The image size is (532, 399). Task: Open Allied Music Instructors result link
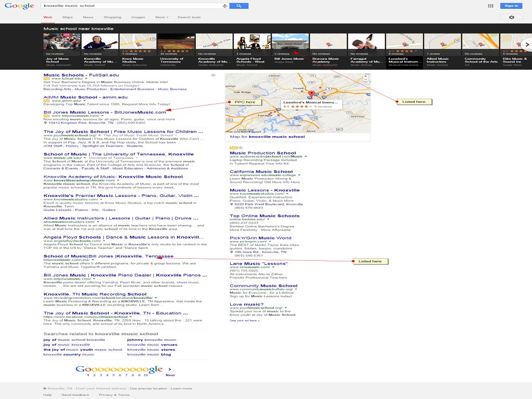[x=121, y=218]
